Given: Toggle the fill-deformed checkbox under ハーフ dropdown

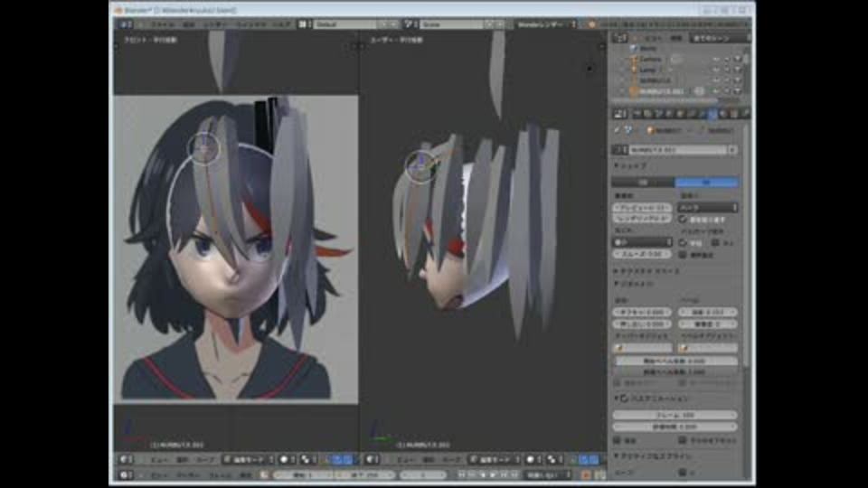Looking at the screenshot, I should [683, 219].
